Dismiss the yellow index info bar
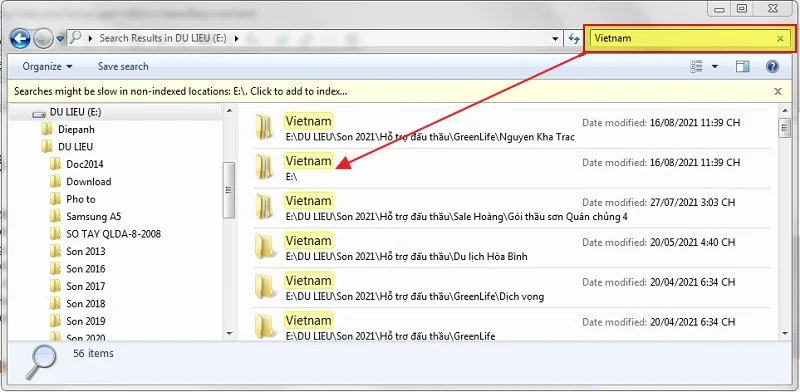The image size is (800, 392). pyautogui.click(x=778, y=92)
